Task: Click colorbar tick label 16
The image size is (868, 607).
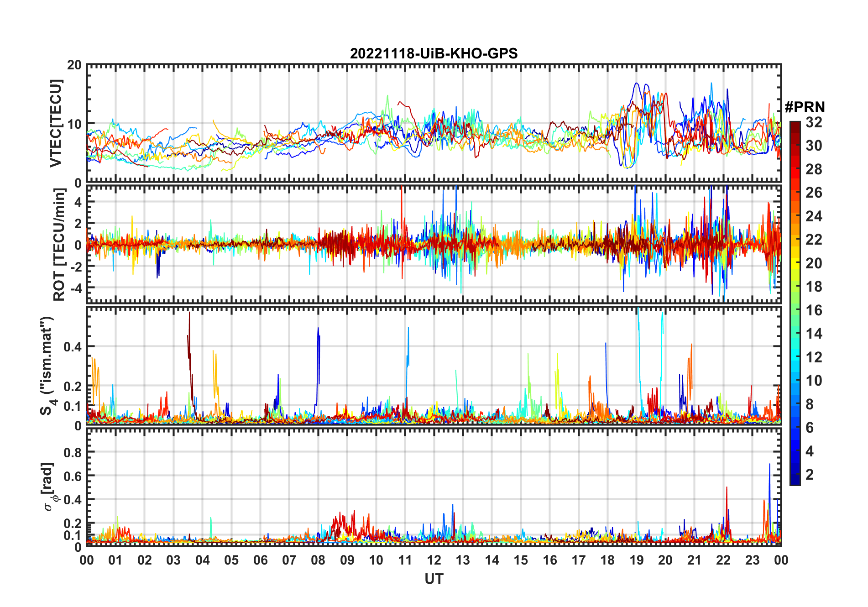Action: [814, 310]
